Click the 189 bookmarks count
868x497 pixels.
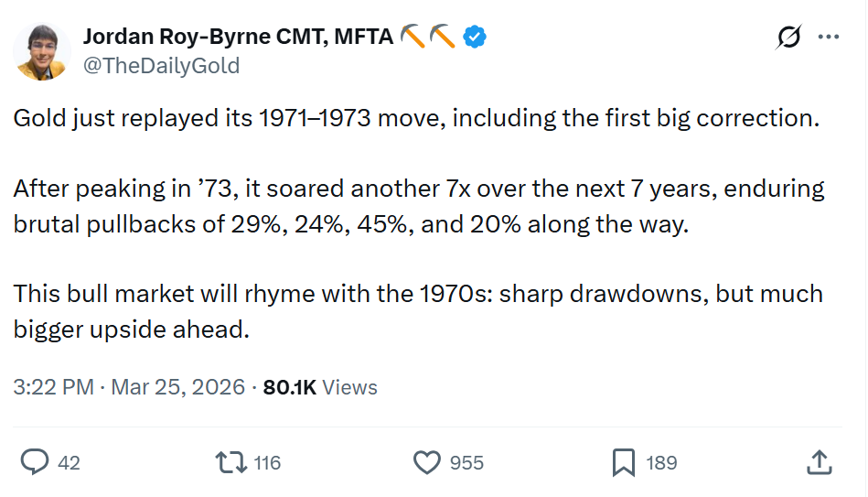(x=661, y=463)
